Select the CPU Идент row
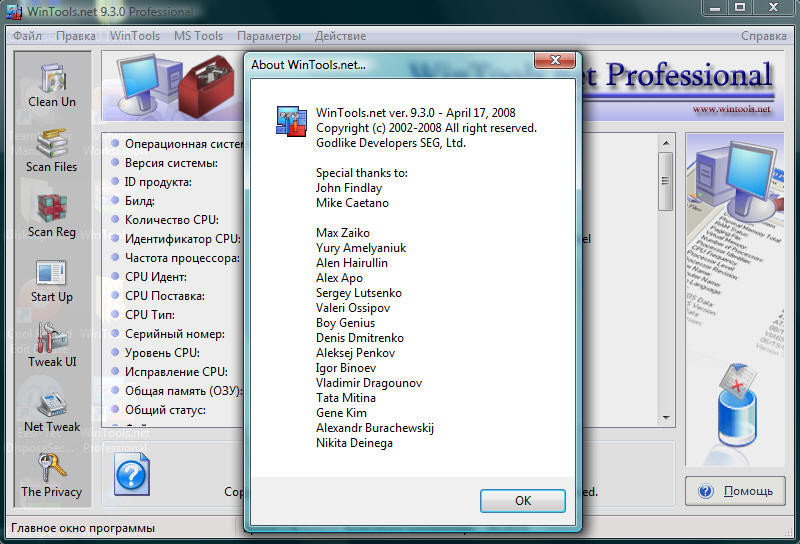800x544 pixels. [149, 277]
